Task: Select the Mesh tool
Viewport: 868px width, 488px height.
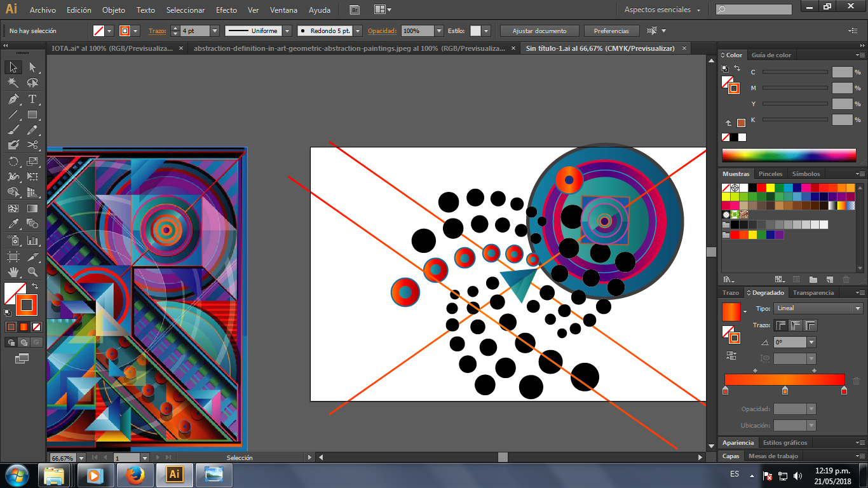Action: 13,208
